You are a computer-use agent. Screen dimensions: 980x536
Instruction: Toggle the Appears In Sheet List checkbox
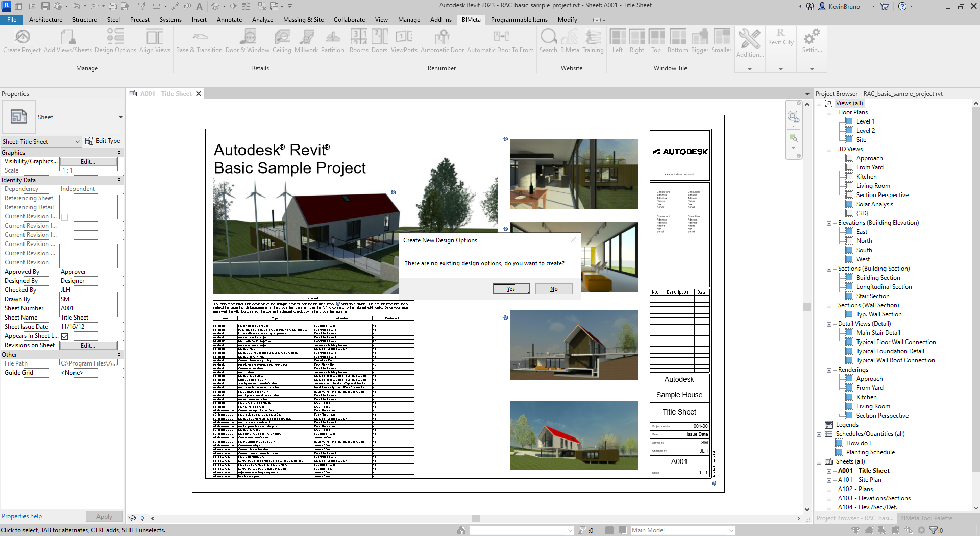point(65,336)
